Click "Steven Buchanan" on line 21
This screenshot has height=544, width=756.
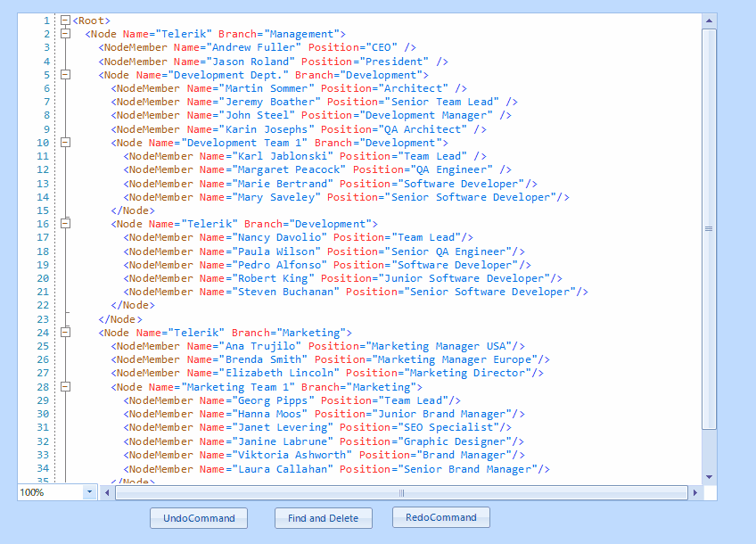(286, 292)
